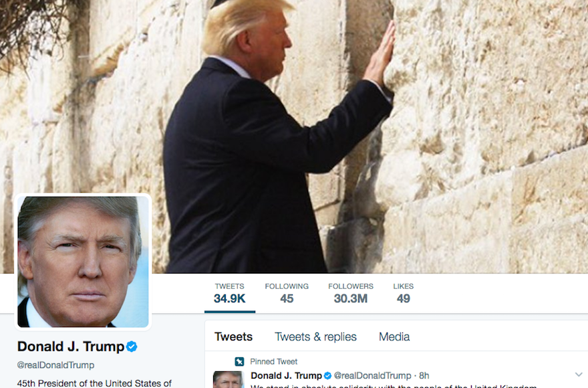
Task: Open the small avatar in pinned tweet
Action: (x=228, y=379)
